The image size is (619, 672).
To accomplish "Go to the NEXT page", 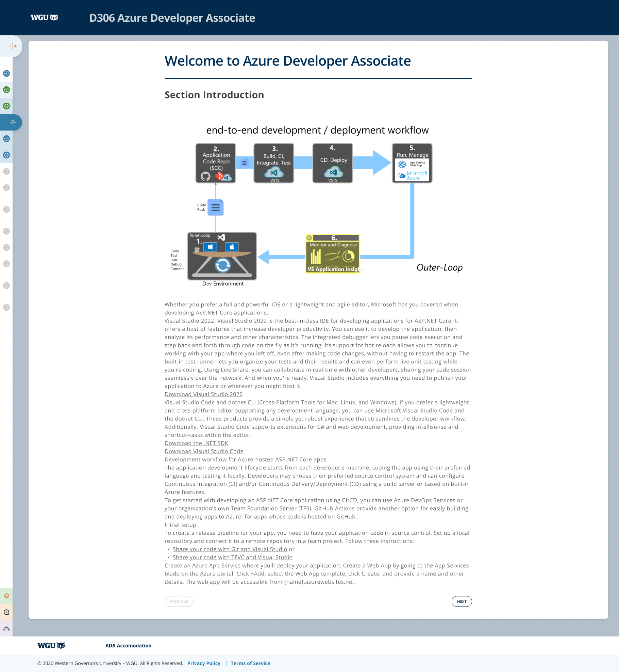I will pyautogui.click(x=462, y=601).
